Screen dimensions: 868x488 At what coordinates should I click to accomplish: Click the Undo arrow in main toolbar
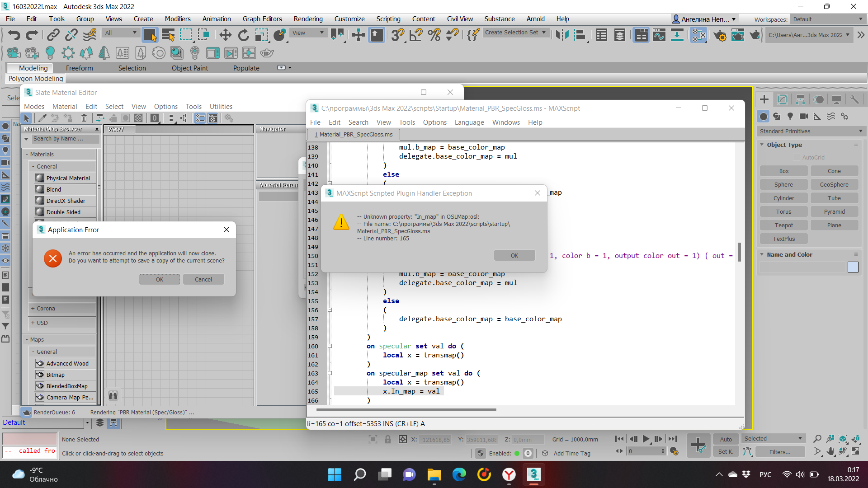(14, 35)
